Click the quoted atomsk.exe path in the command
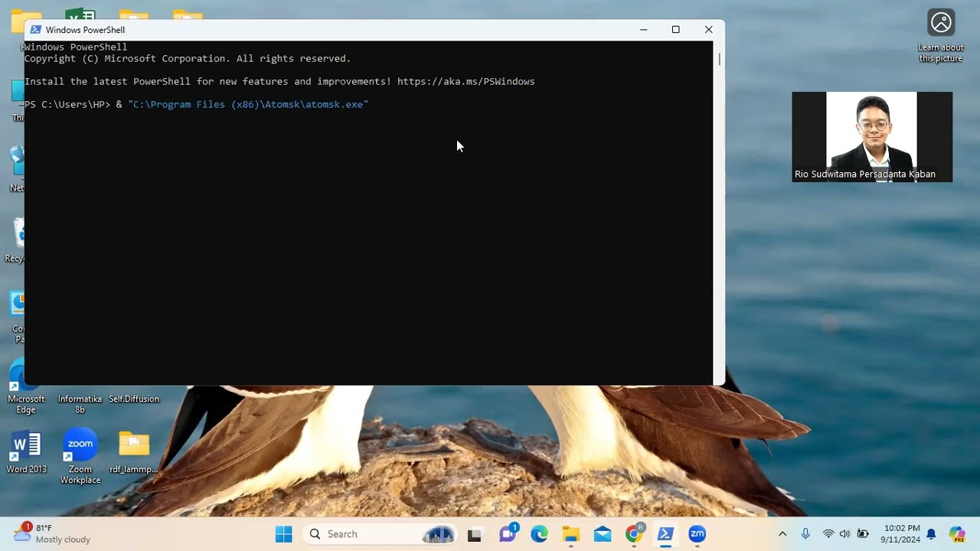980x551 pixels. pos(248,104)
